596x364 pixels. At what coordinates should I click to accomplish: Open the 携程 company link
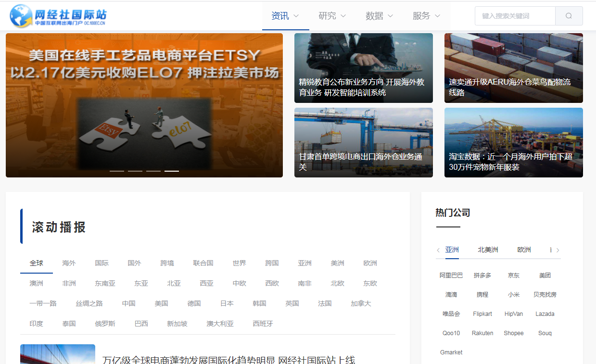pos(482,295)
